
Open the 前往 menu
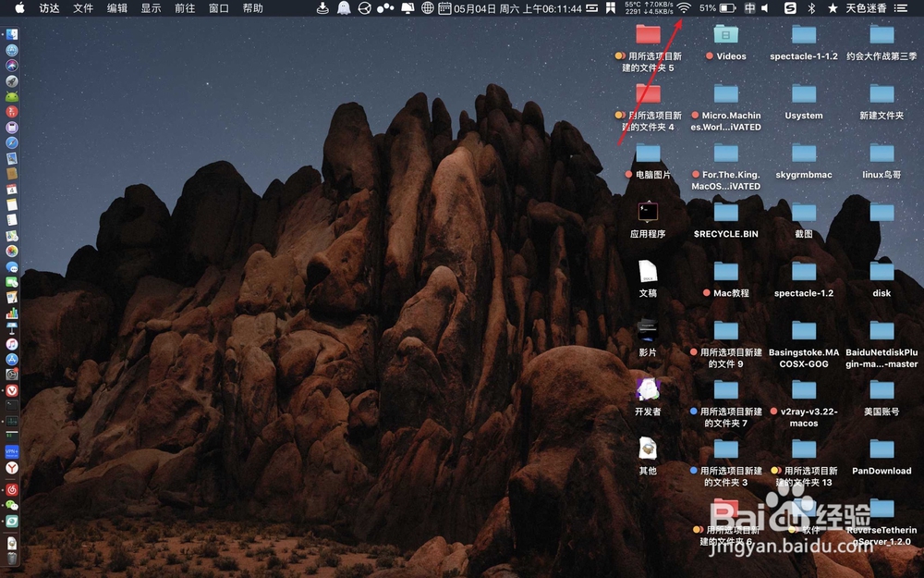click(185, 8)
